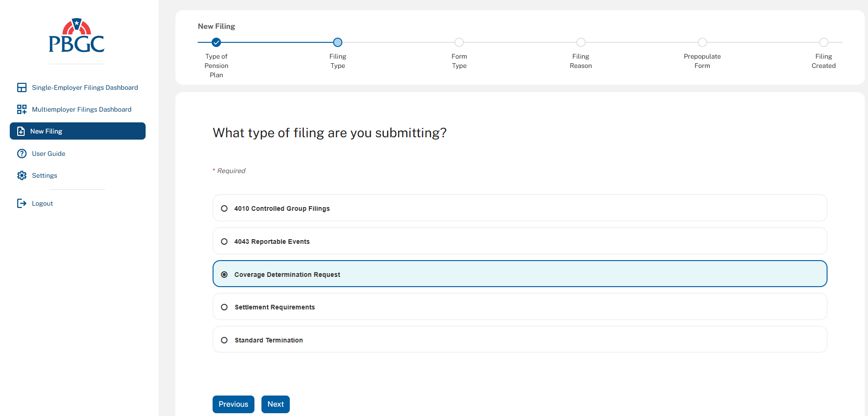Select the Coverage Determination Request radio
868x416 pixels.
tap(224, 275)
